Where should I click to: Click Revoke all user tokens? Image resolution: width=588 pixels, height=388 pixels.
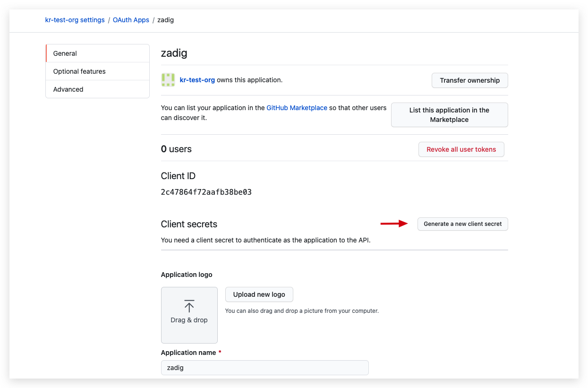461,149
